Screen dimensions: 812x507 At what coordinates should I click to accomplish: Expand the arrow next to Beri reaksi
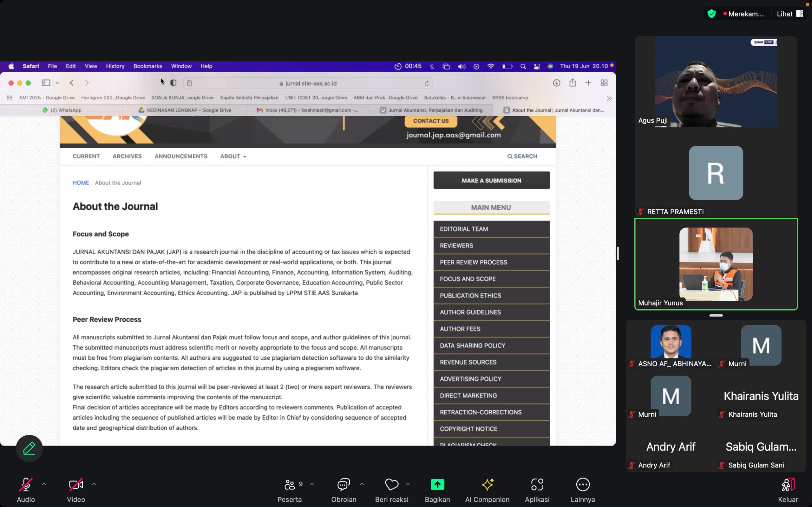pyautogui.click(x=408, y=484)
